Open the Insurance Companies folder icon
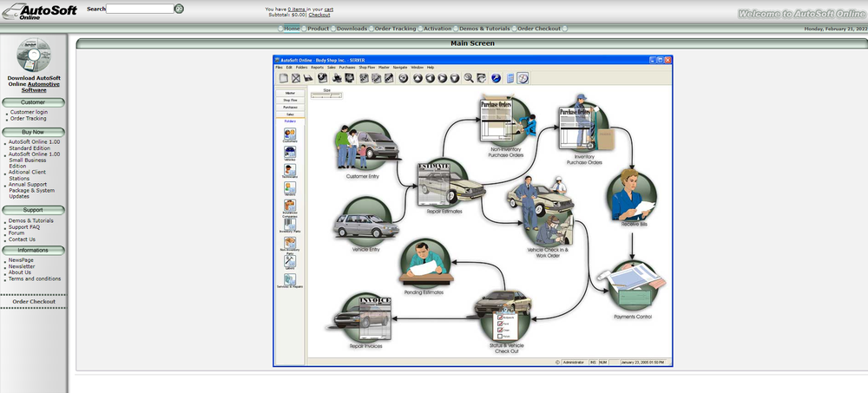 click(290, 206)
